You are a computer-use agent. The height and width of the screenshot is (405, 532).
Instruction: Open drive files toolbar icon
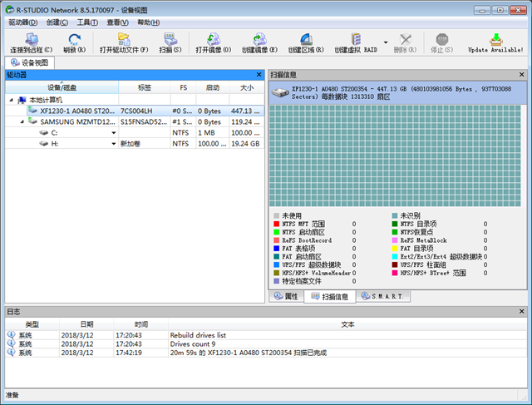(x=124, y=39)
